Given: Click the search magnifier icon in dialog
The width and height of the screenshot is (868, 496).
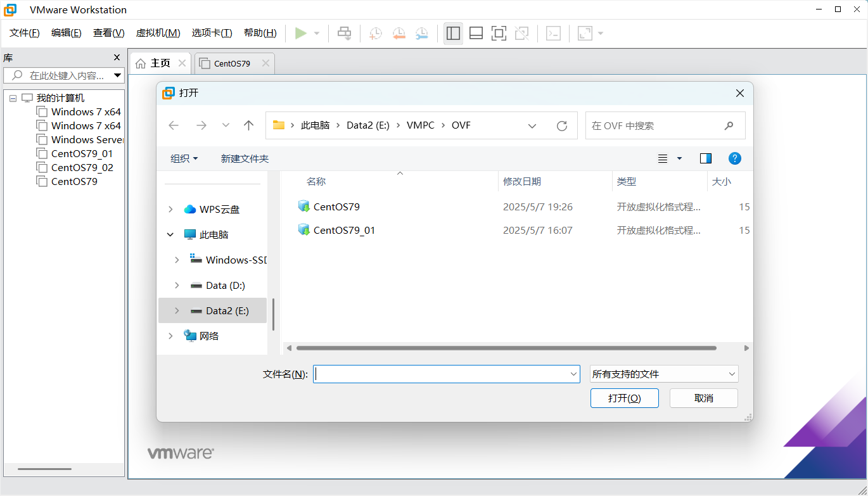Looking at the screenshot, I should [729, 125].
